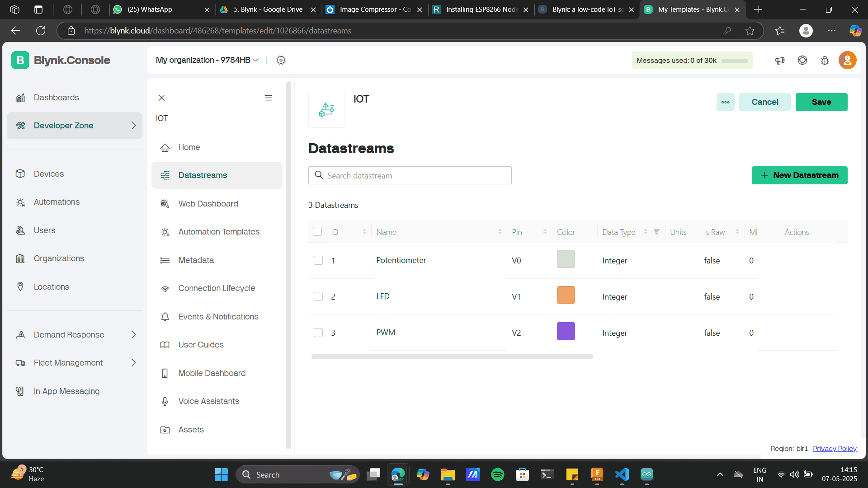Open Automation Templates section
The image size is (868, 488).
coord(217,232)
